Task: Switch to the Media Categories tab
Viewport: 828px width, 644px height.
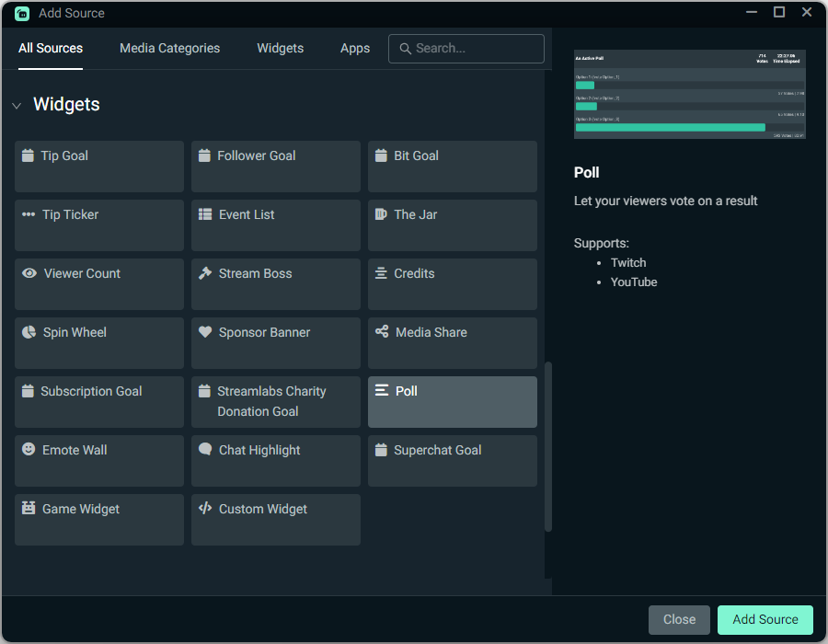Action: (x=169, y=48)
